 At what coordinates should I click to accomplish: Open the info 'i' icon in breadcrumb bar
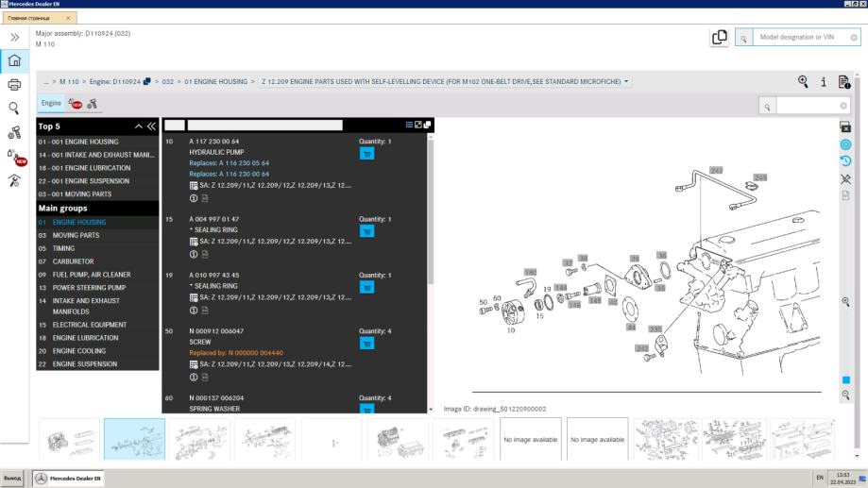tap(824, 82)
